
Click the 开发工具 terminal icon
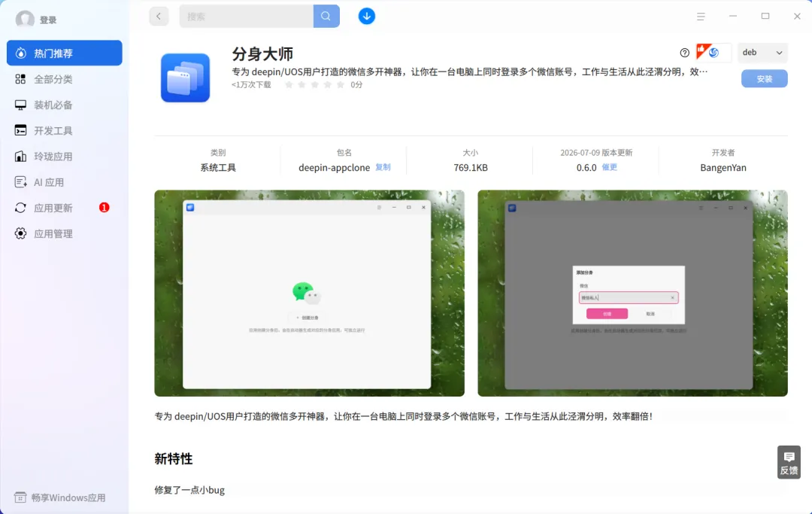(x=21, y=131)
